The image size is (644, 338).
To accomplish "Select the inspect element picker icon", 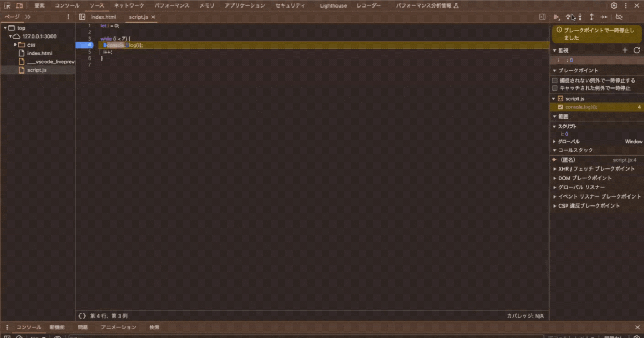I will 8,5.
